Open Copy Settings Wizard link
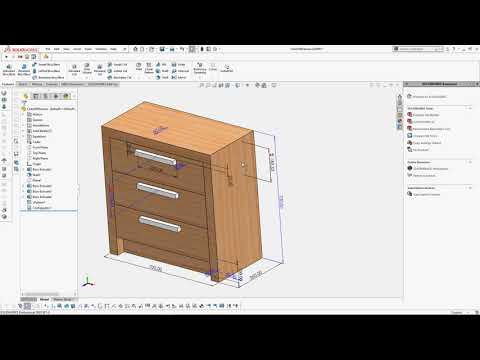This screenshot has width=480, height=360. pyautogui.click(x=424, y=143)
